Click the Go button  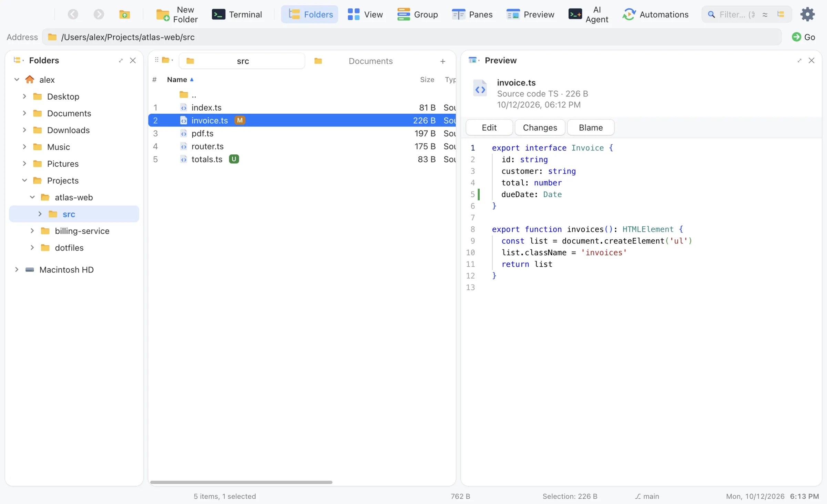(804, 37)
